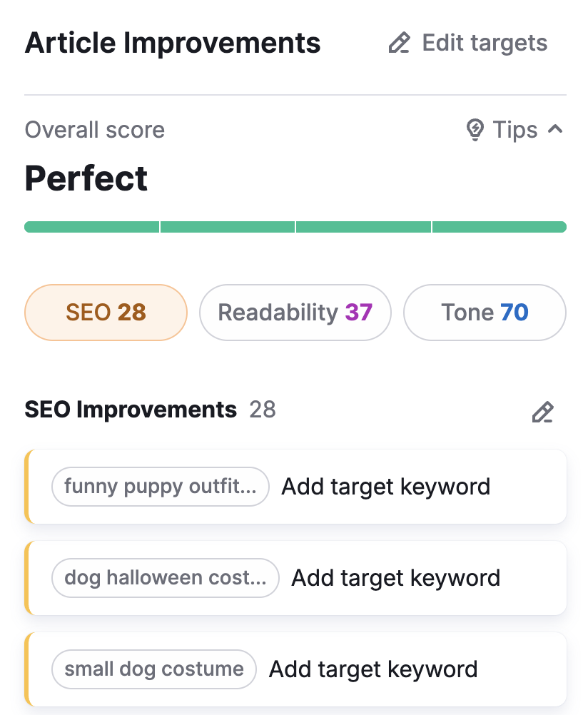This screenshot has width=588, height=715.
Task: Click Add target keyword for small dog costume
Action: pyautogui.click(x=373, y=669)
